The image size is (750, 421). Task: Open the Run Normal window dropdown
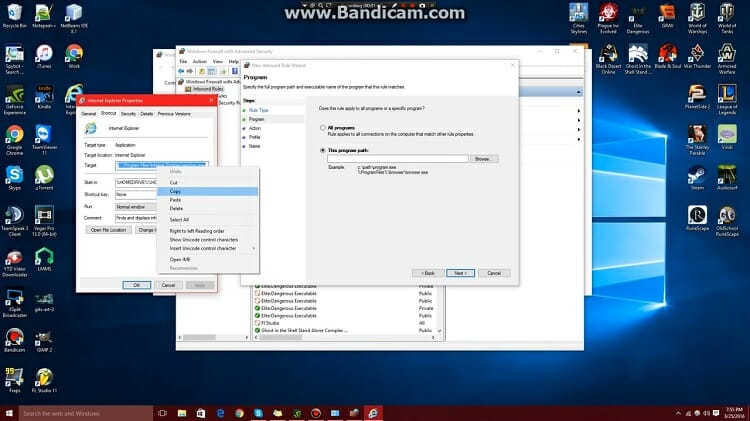pos(136,207)
